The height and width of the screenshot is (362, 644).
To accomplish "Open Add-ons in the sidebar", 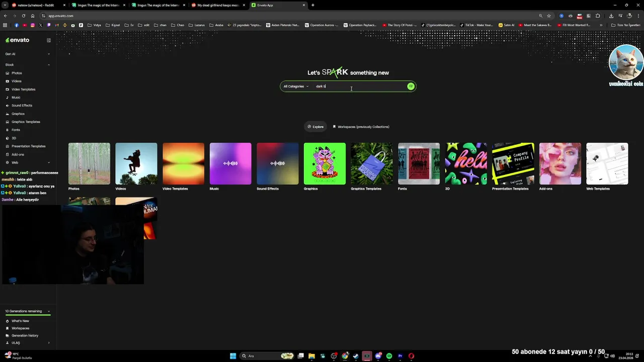I will point(15,154).
